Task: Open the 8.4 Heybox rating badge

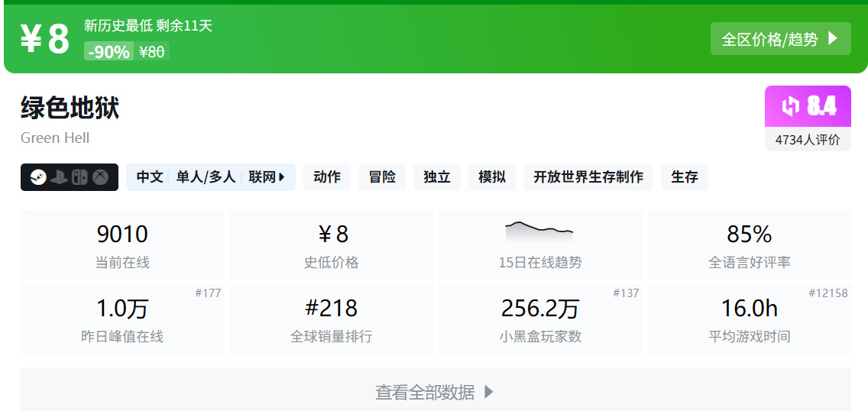Action: pos(808,107)
